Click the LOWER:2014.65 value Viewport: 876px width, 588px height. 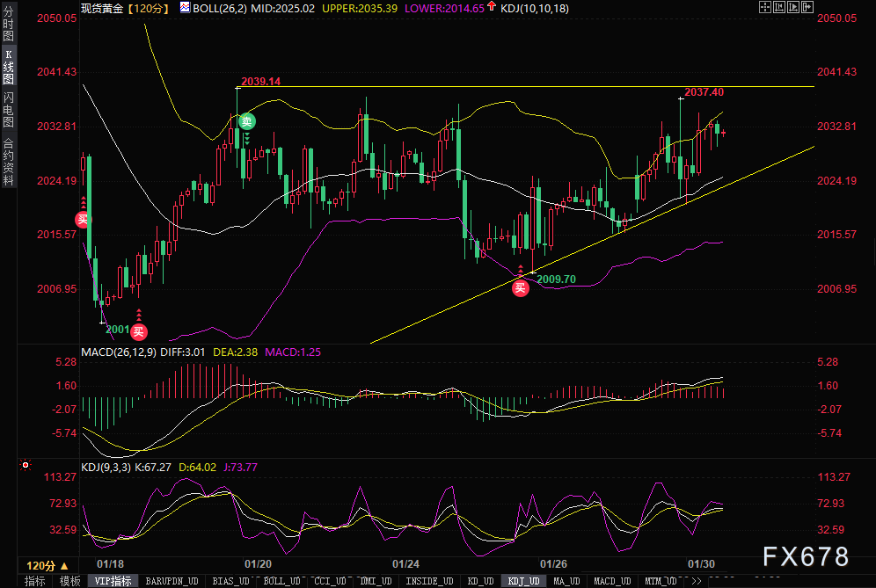click(444, 9)
